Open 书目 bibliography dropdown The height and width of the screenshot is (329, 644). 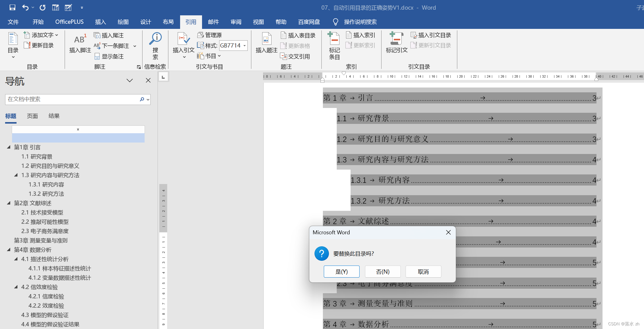209,56
